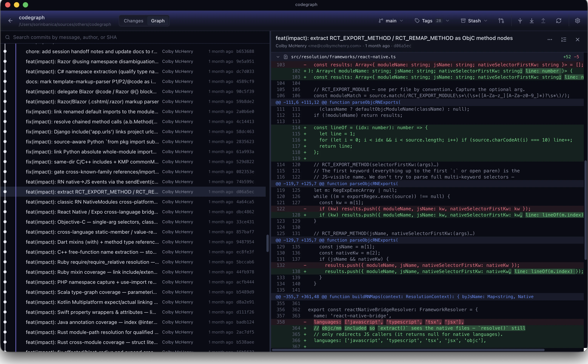Image resolution: width=588 pixels, height=364 pixels.
Task: Click the pull request compare icon
Action: [x=501, y=21]
